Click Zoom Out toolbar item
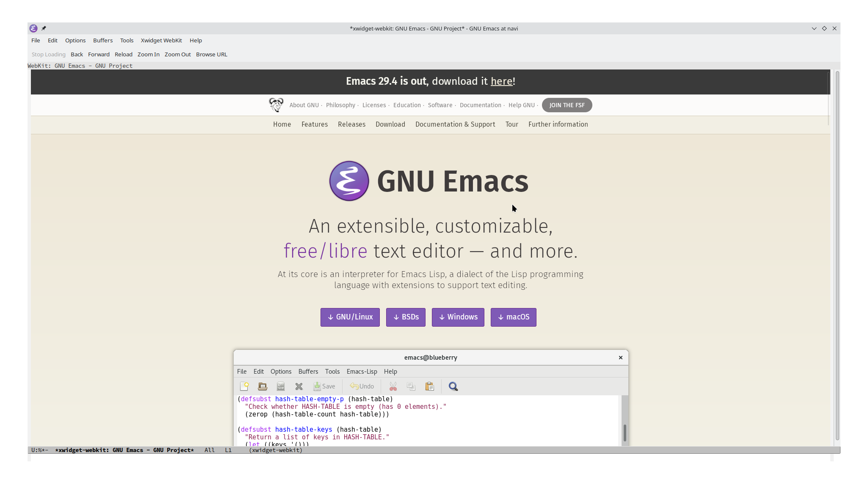 pos(178,54)
